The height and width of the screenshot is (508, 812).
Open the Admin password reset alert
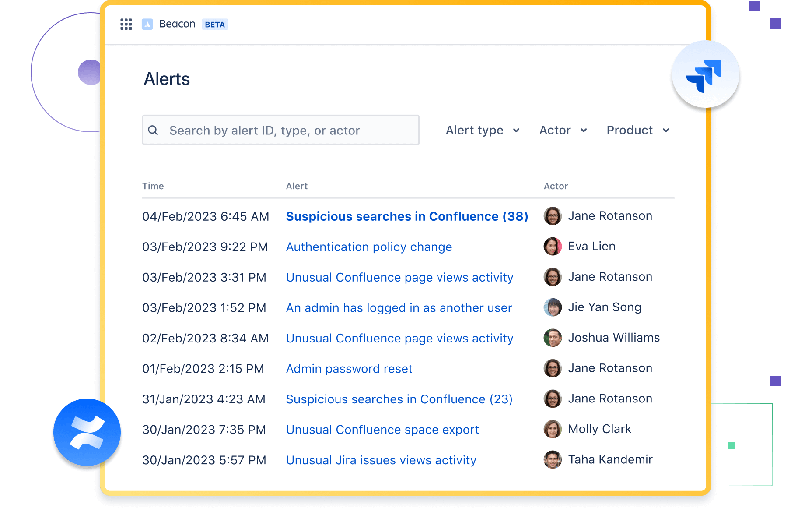click(349, 368)
